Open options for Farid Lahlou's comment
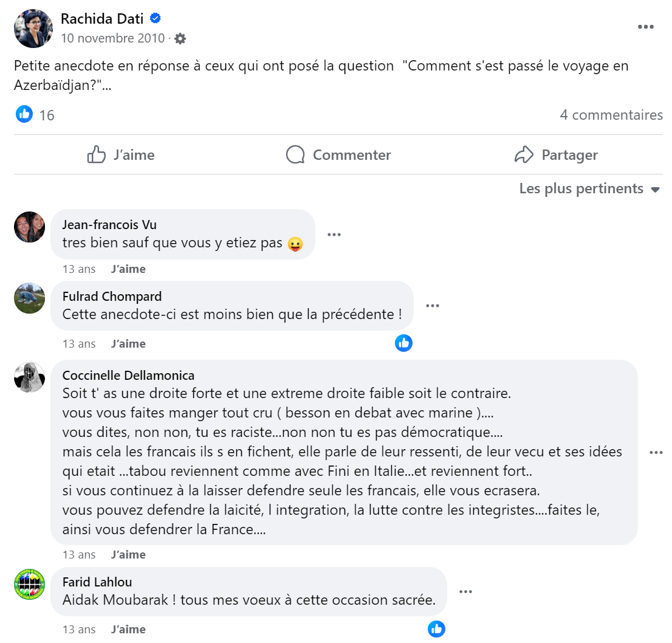The width and height of the screenshot is (672, 643). tap(465, 591)
